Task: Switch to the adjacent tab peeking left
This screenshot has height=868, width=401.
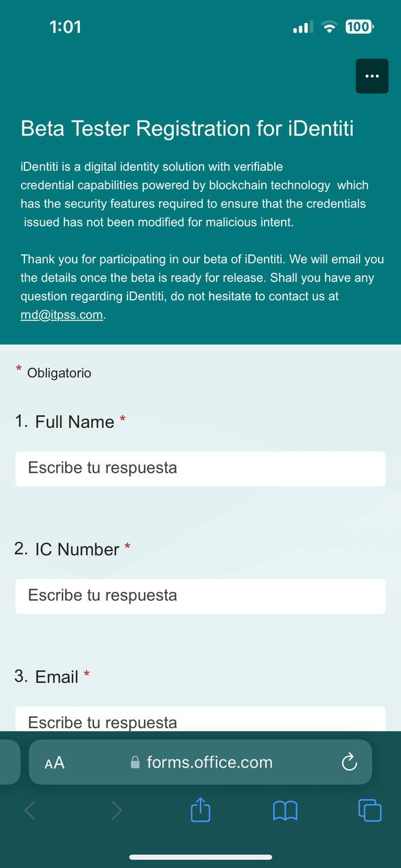Action: (9, 762)
